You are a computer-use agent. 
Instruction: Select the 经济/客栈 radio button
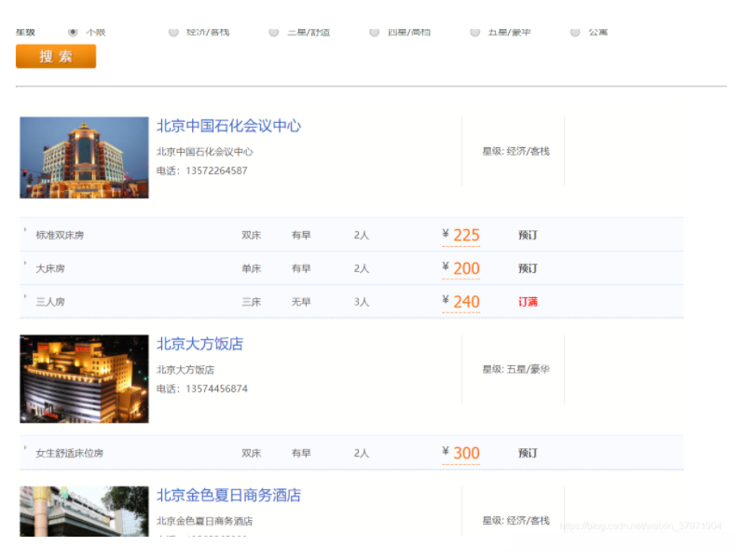173,33
